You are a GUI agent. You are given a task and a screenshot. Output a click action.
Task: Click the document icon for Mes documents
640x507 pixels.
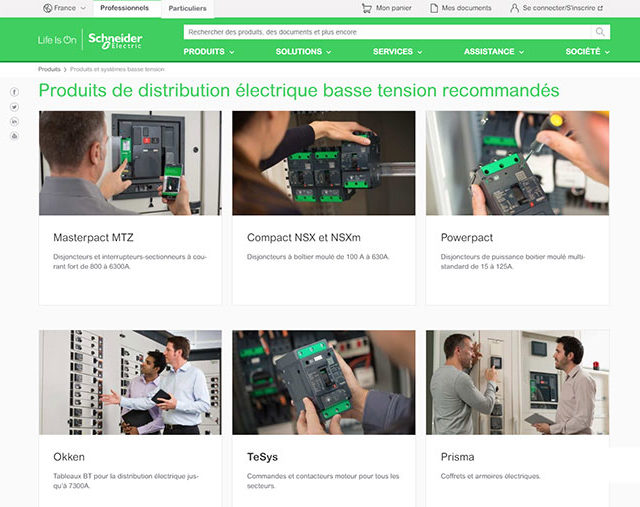(x=434, y=8)
